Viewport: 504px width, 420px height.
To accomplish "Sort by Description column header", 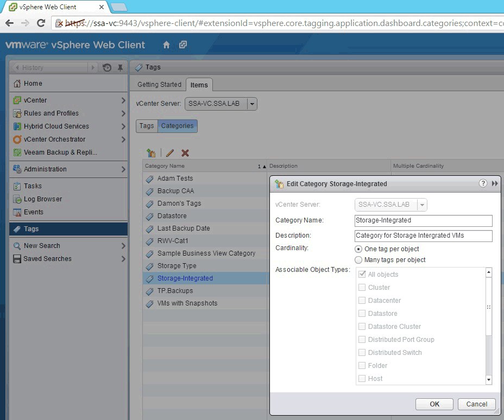I will (329, 166).
